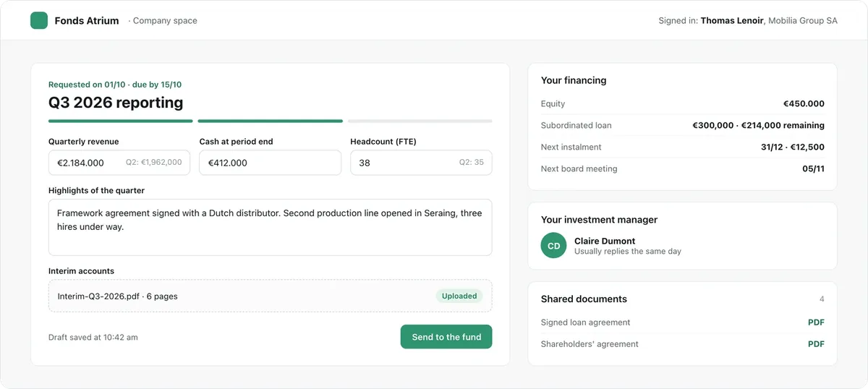Viewport: 868px width, 389px height.
Task: Click the Subordinated loan label
Action: 576,125
